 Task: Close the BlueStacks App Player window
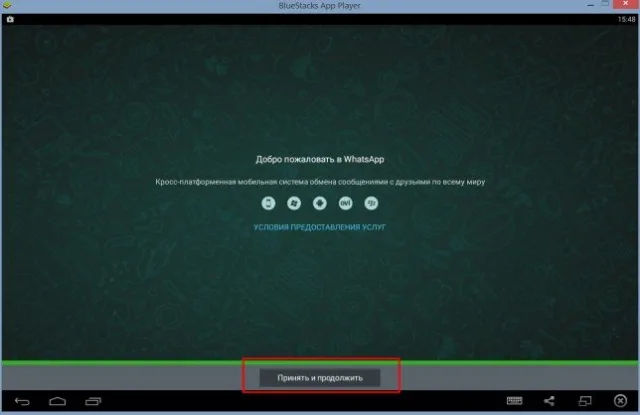click(625, 4)
